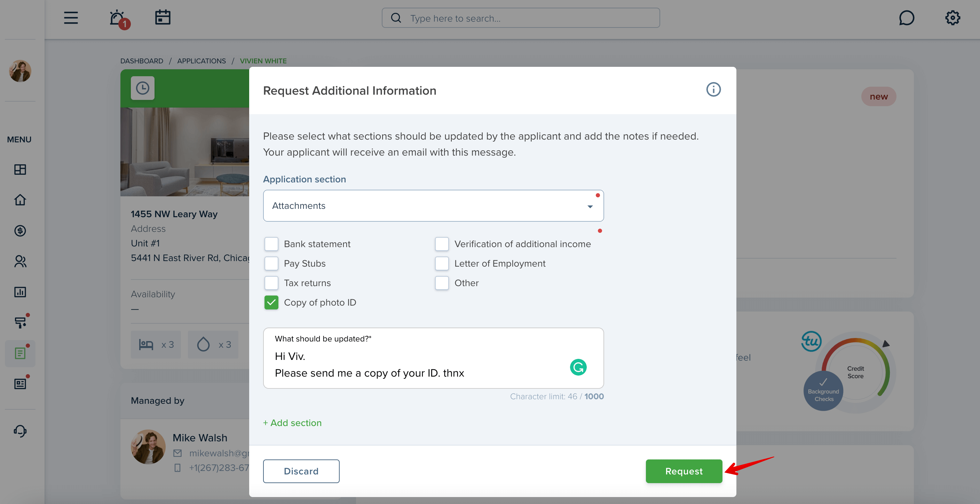Click the Mike Walsh manager name
Image resolution: width=980 pixels, height=504 pixels.
coord(200,438)
